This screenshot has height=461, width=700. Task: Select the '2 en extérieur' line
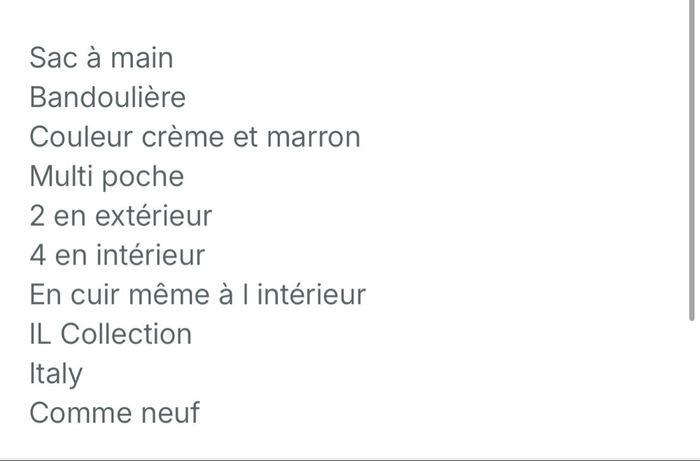tap(120, 216)
